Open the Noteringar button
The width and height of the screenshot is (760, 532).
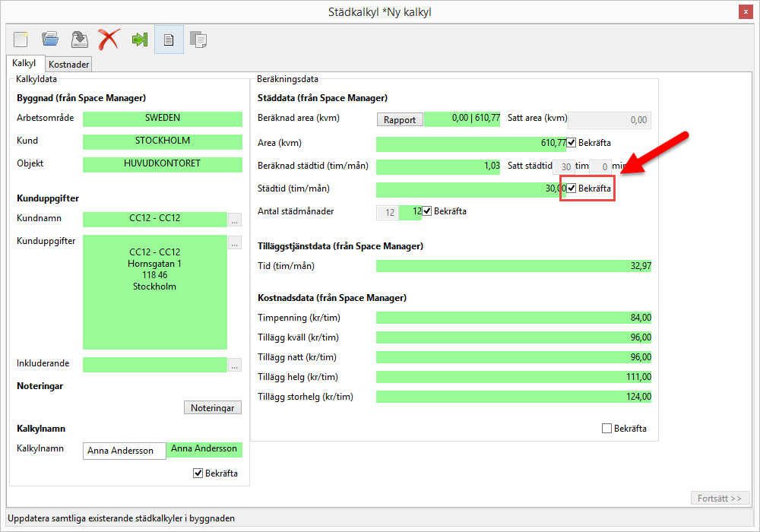212,408
